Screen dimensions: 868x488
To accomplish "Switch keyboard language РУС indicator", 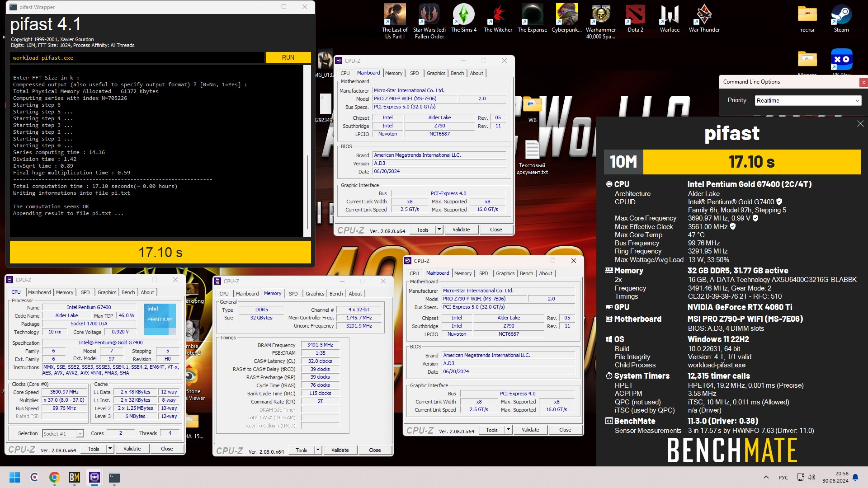I will [783, 477].
